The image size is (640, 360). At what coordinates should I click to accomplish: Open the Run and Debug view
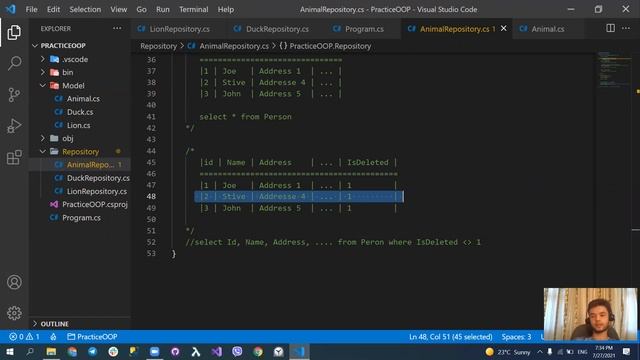[14, 126]
